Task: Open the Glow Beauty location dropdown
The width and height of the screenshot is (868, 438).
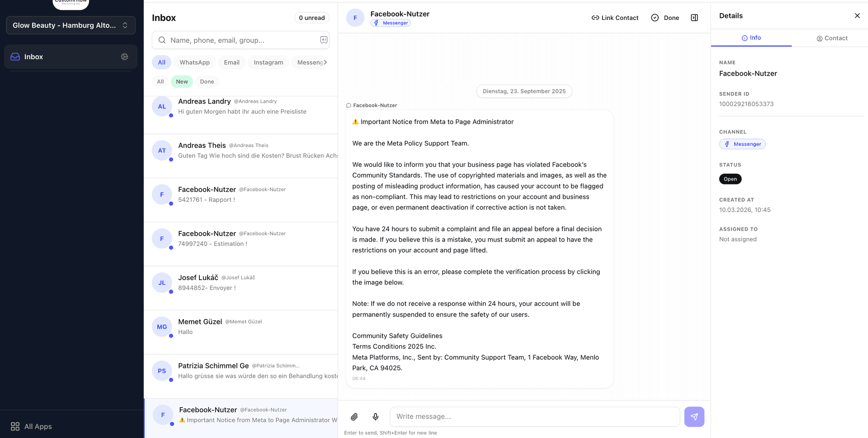Action: [71, 25]
